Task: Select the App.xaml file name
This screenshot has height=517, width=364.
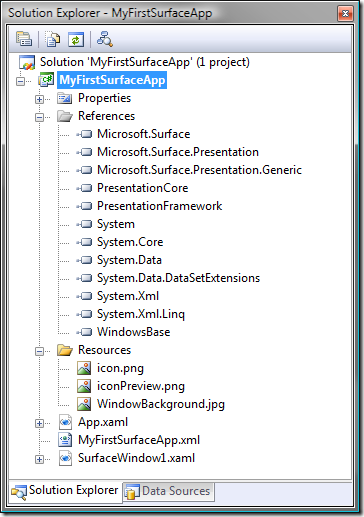Action: pos(103,422)
